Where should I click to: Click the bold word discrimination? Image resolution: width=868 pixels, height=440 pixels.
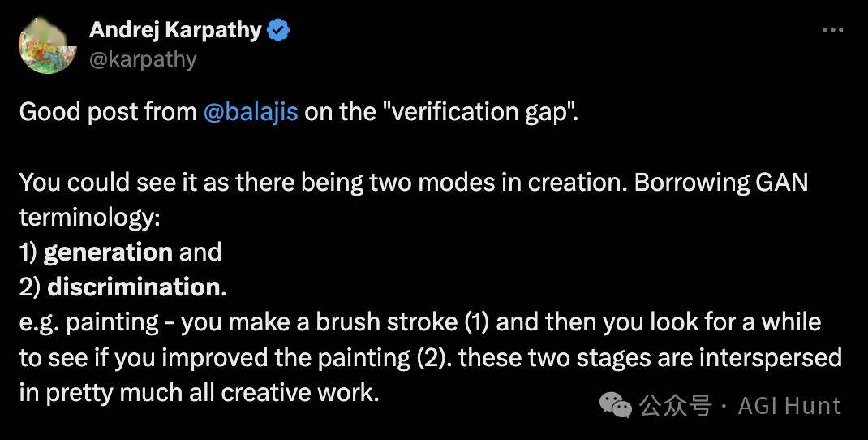(133, 287)
